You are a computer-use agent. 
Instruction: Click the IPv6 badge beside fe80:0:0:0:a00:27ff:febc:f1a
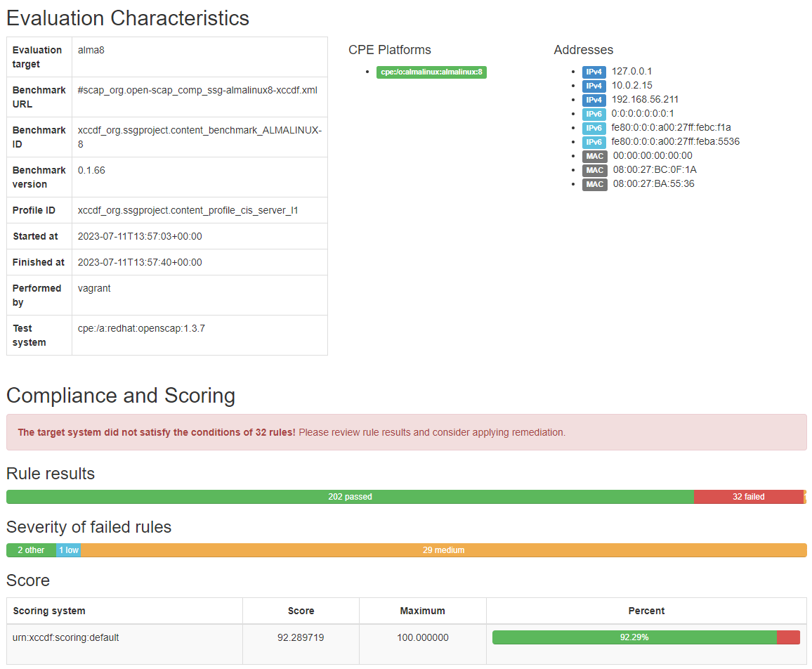point(594,128)
